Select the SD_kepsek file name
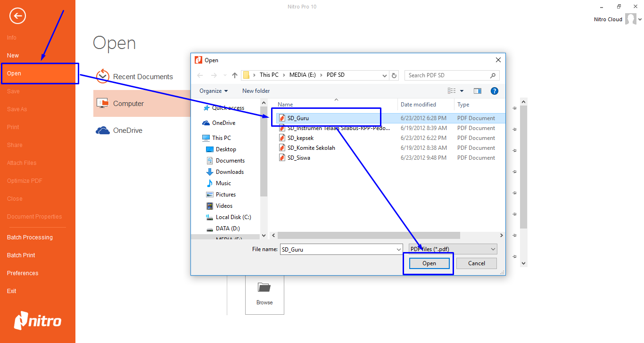 [x=300, y=138]
